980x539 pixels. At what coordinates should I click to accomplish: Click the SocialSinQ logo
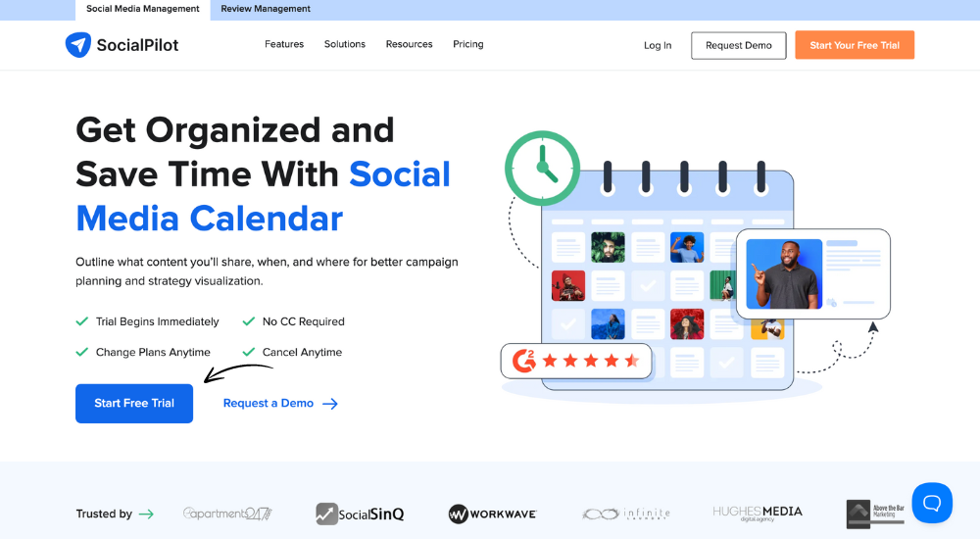360,514
